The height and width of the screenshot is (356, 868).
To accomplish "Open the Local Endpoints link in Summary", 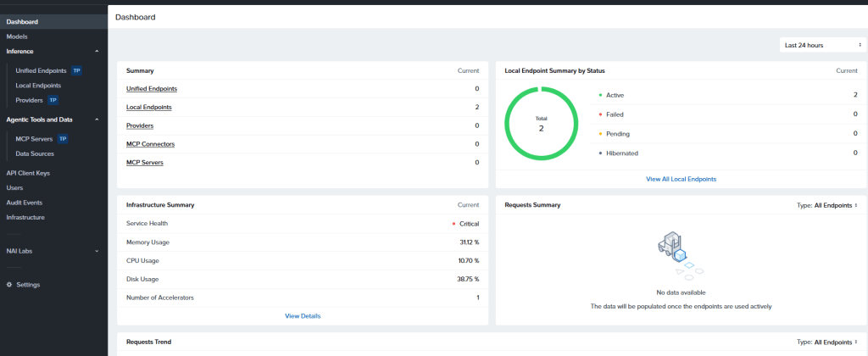I will 149,107.
